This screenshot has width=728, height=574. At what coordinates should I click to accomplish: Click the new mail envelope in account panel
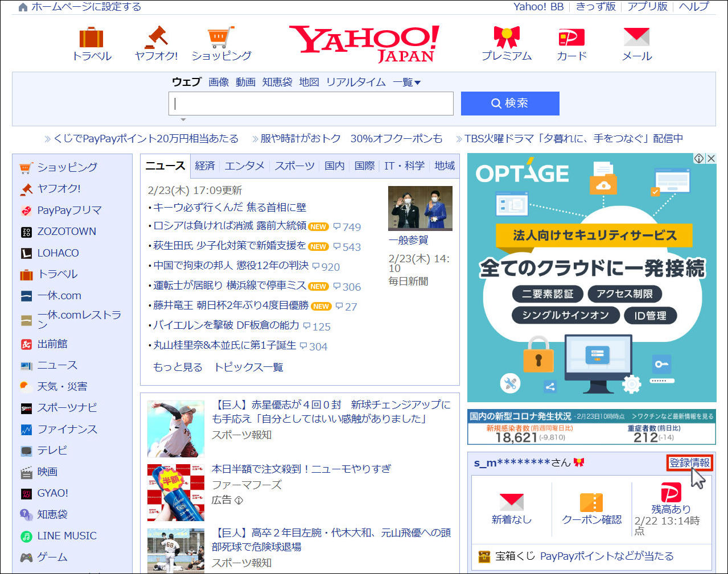tap(511, 502)
